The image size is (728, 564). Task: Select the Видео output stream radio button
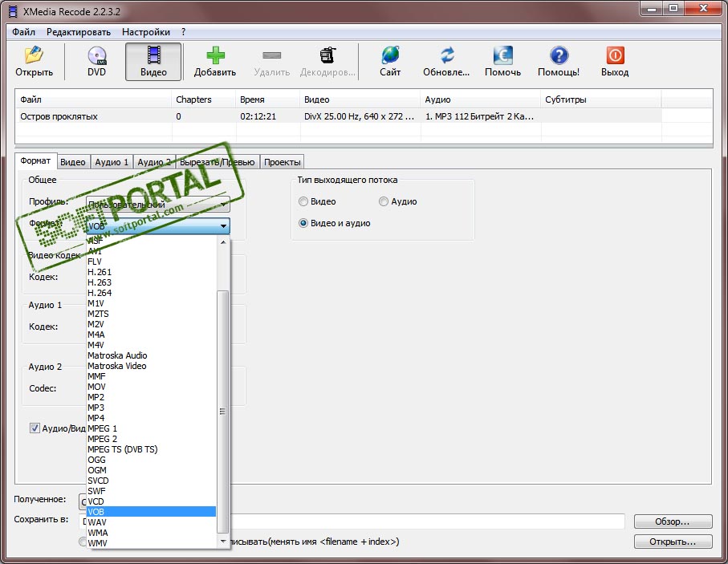pyautogui.click(x=303, y=201)
